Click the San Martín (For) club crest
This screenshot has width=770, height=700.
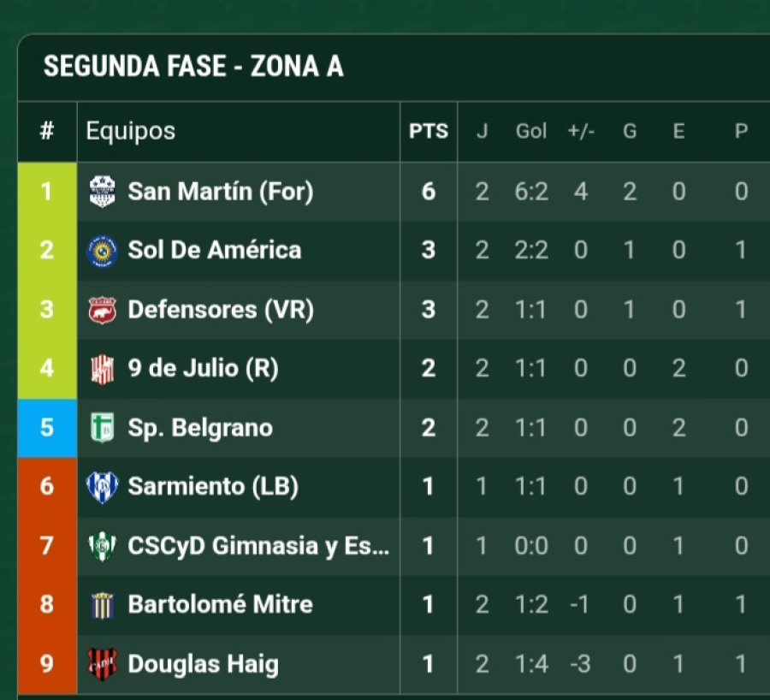102,191
